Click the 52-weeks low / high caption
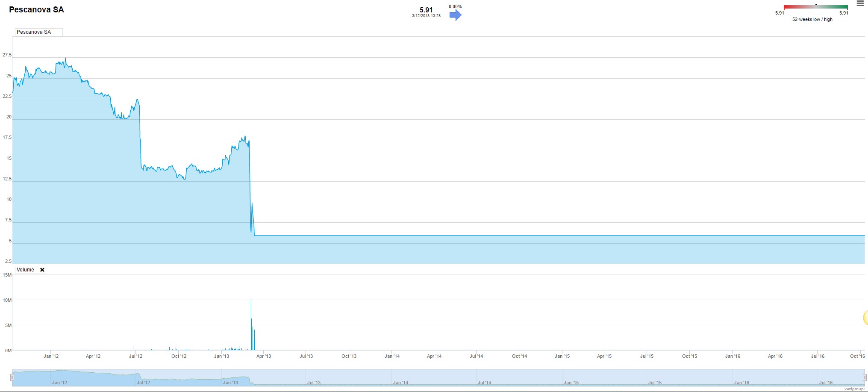Screen dimensions: 868x392 pyautogui.click(x=812, y=20)
